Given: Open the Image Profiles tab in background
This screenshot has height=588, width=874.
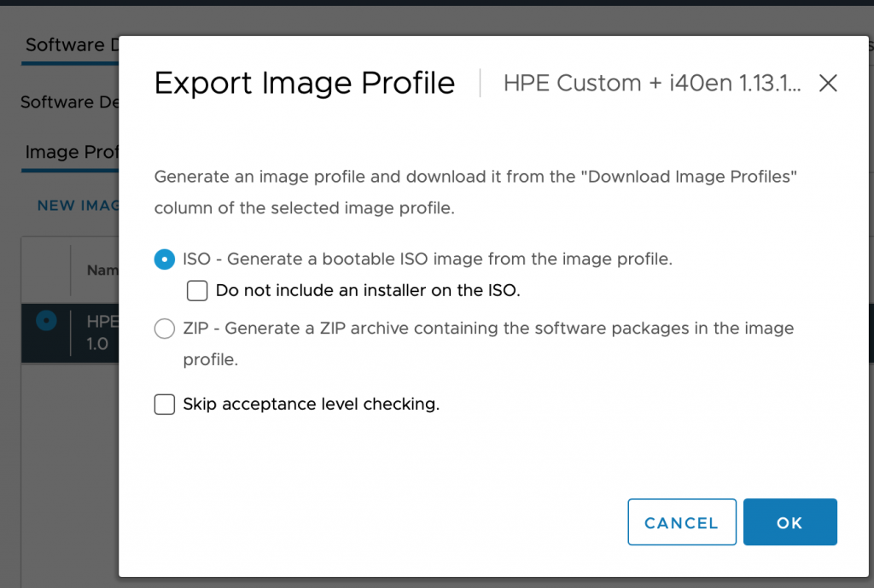Looking at the screenshot, I should coord(71,152).
